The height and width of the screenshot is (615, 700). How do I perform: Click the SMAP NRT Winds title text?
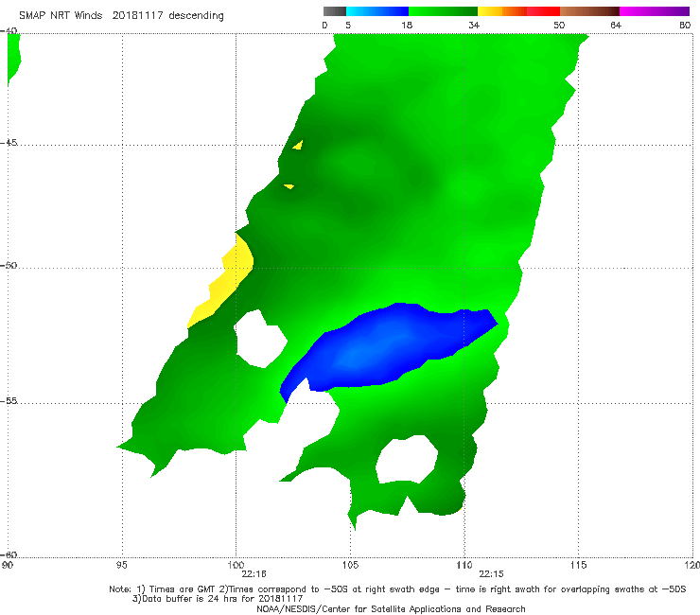click(121, 16)
